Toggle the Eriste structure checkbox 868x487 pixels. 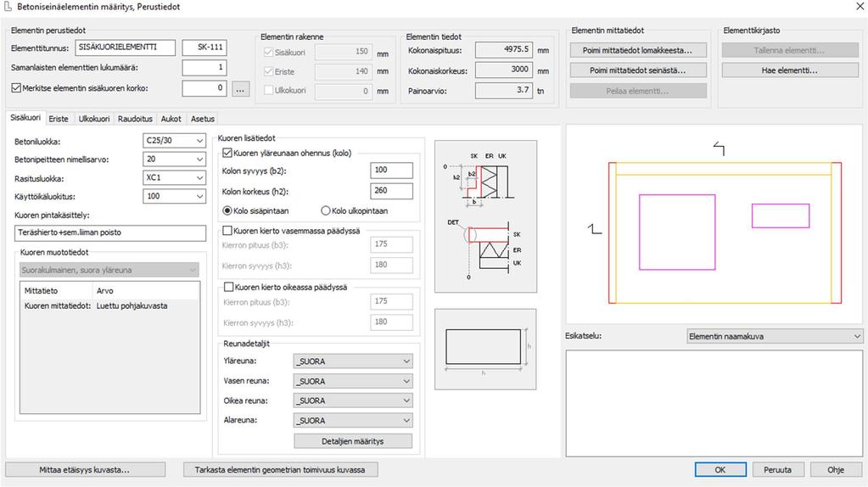(268, 71)
